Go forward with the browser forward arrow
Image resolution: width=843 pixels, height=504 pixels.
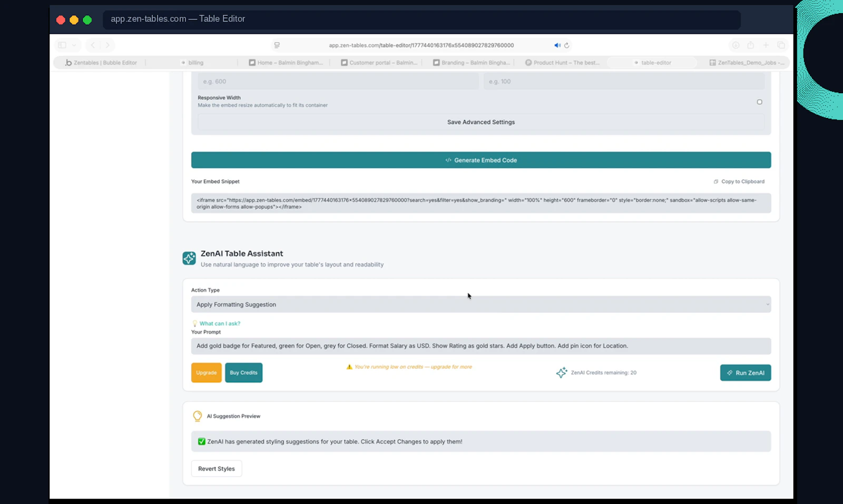click(x=107, y=45)
